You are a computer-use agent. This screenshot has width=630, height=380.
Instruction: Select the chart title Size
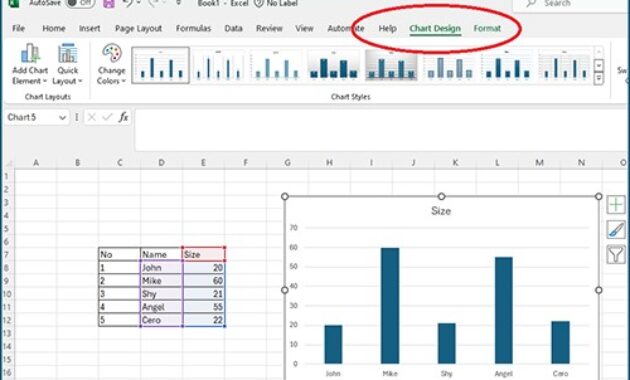tap(441, 211)
